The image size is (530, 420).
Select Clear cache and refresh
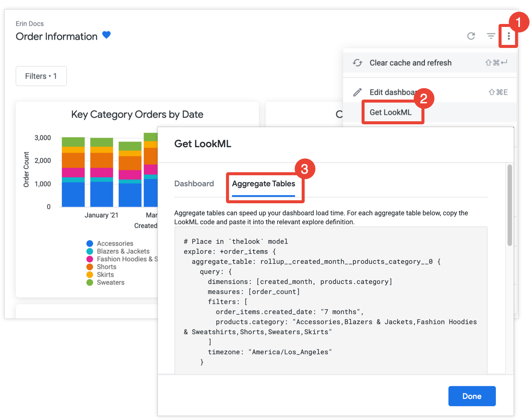click(410, 63)
